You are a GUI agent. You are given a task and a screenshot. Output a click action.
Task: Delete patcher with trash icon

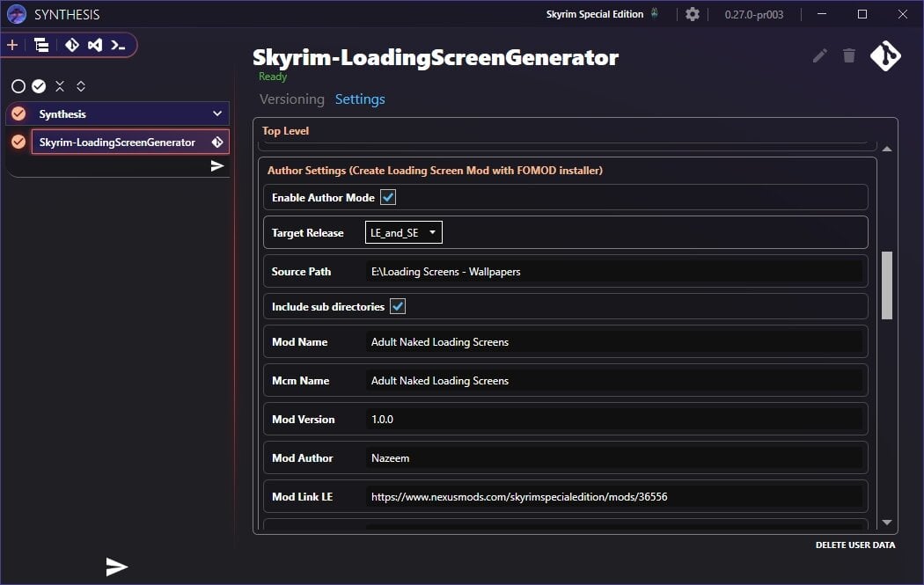(x=848, y=55)
